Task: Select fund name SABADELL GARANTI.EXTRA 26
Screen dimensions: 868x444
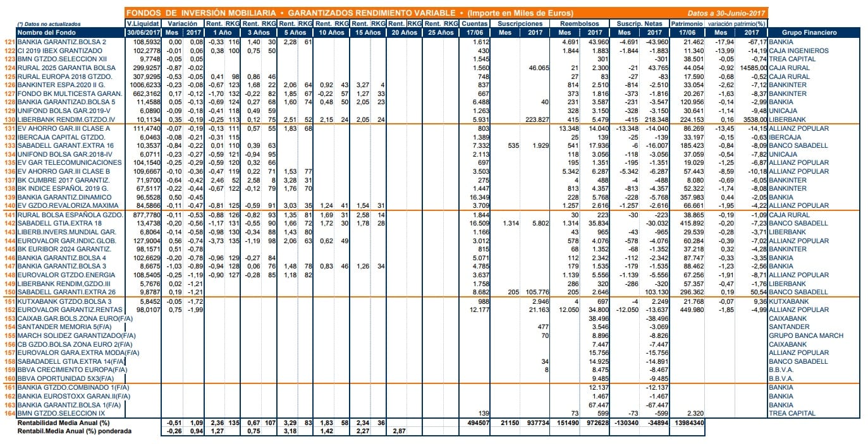Action: click(66, 293)
